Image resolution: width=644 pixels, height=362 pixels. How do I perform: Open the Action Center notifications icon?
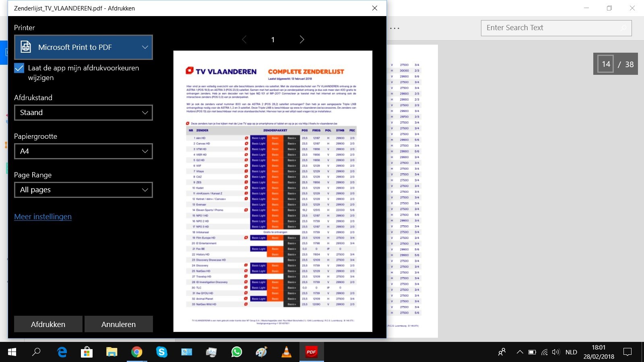click(x=627, y=352)
